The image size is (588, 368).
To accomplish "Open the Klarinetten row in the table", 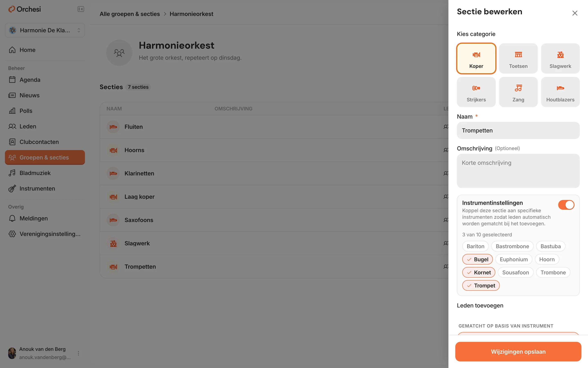I will 274,173.
